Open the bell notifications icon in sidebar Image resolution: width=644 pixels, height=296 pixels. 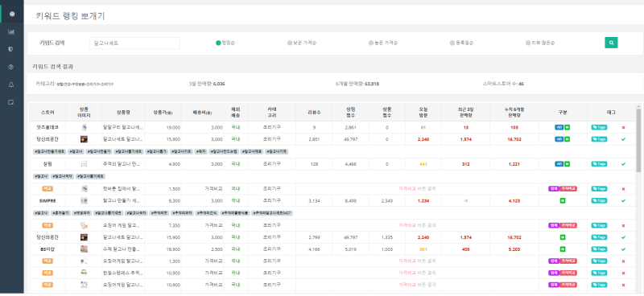point(11,84)
